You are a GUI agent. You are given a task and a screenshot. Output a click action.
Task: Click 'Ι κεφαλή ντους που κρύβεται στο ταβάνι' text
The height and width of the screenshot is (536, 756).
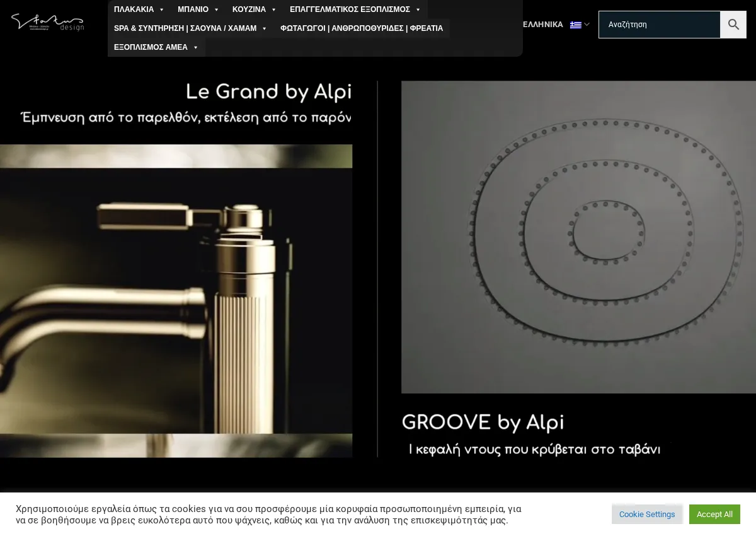(x=534, y=450)
